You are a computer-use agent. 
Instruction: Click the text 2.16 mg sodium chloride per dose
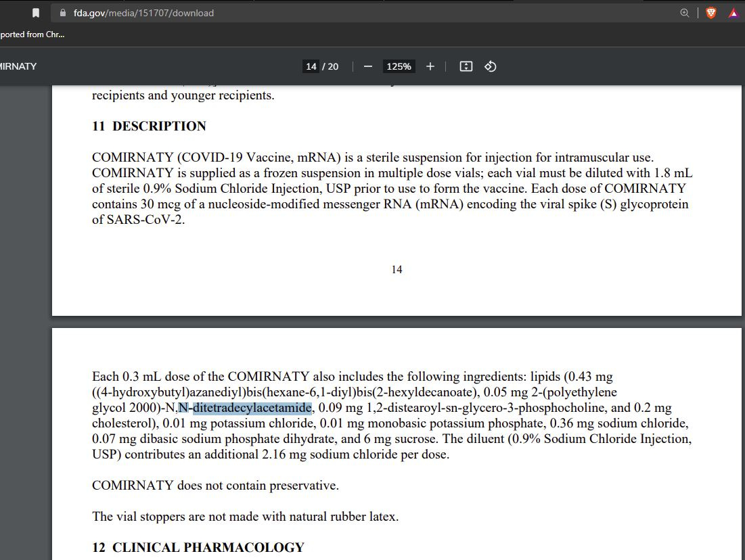point(355,454)
